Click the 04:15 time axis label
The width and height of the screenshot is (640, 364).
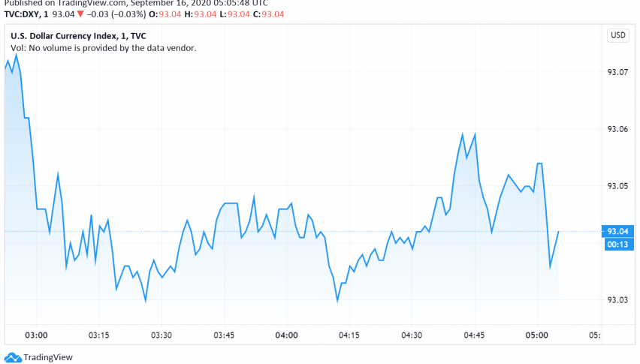[349, 335]
